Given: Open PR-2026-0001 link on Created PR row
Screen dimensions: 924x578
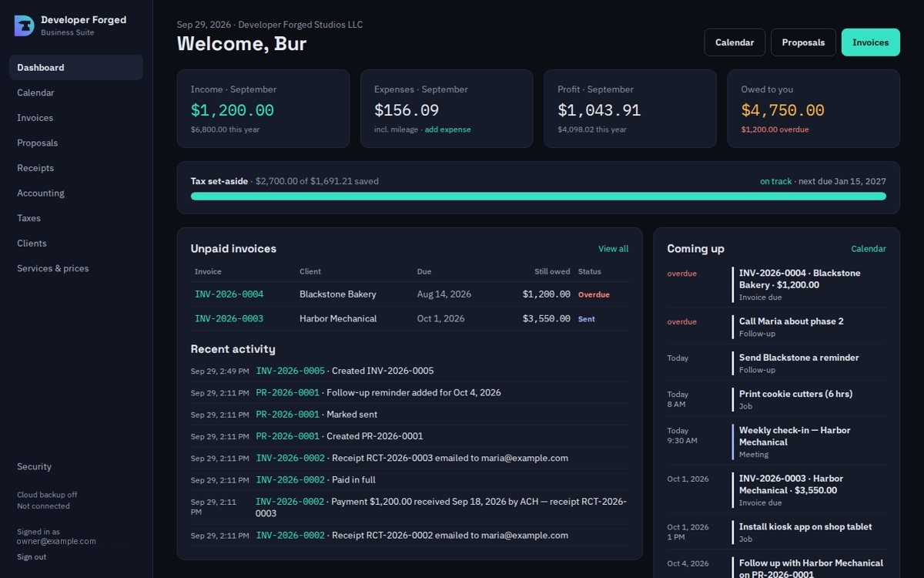Looking at the screenshot, I should (287, 436).
